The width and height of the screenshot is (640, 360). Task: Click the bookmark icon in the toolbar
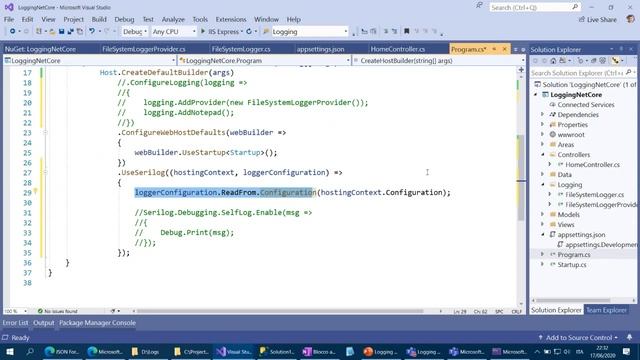407,31
